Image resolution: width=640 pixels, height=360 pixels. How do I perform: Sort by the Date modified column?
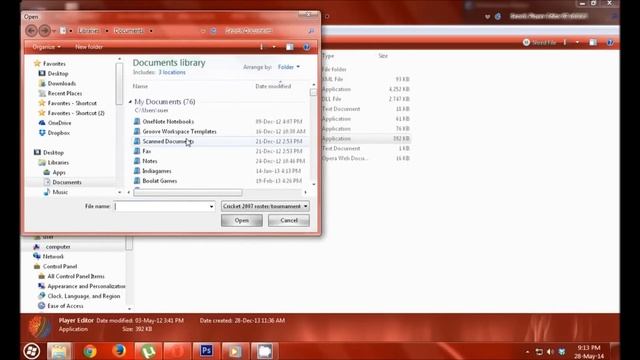273,86
